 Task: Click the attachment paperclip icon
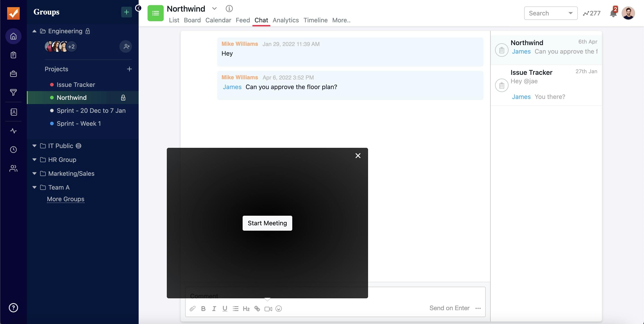coord(192,309)
